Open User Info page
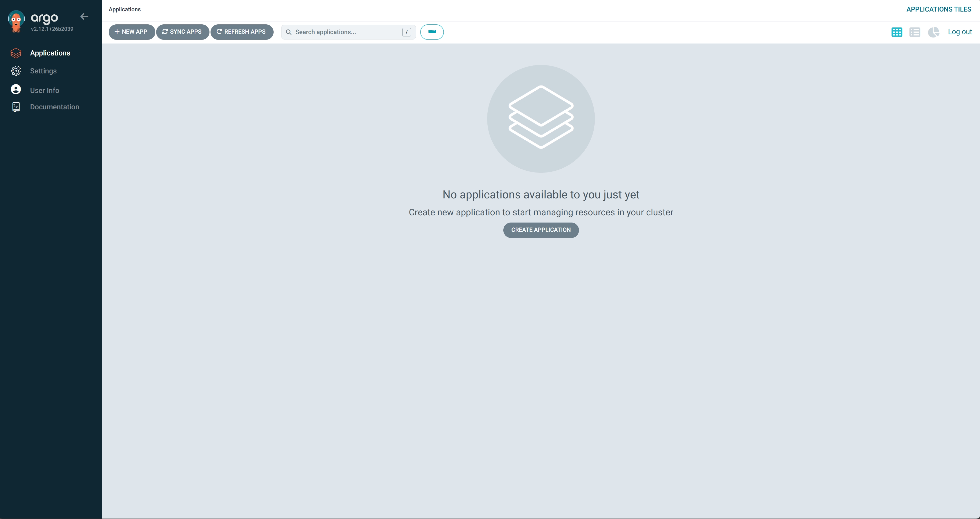980x519 pixels. tap(45, 90)
